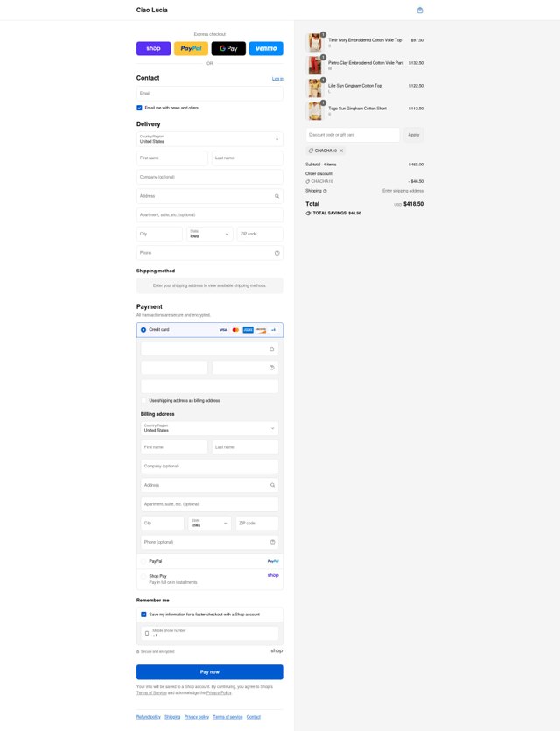Focus the Email input field
This screenshot has width=560, height=731.
(x=210, y=94)
